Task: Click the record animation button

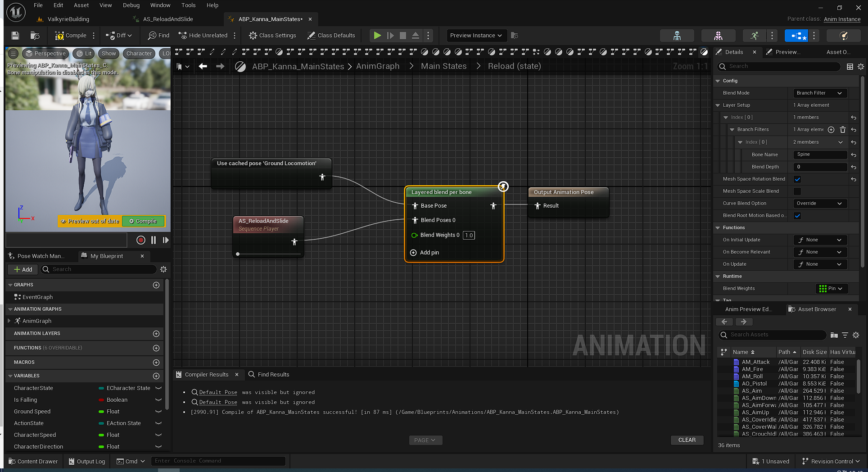Action: click(141, 240)
